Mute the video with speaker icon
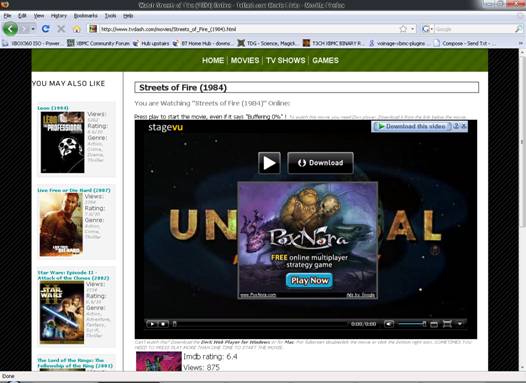Image resolution: width=526 pixels, height=383 pixels. [388, 324]
